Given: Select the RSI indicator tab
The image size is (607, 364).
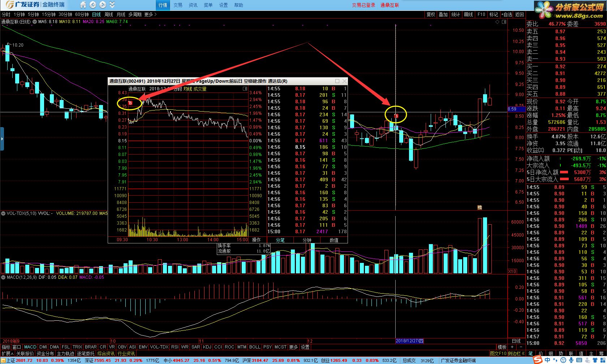Looking at the screenshot, I should point(175,347).
